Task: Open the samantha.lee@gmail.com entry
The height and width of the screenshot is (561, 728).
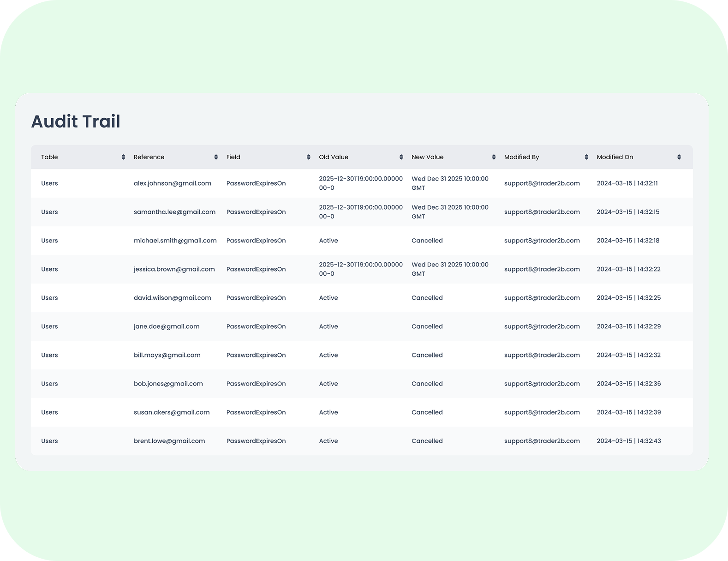Action: pos(174,212)
